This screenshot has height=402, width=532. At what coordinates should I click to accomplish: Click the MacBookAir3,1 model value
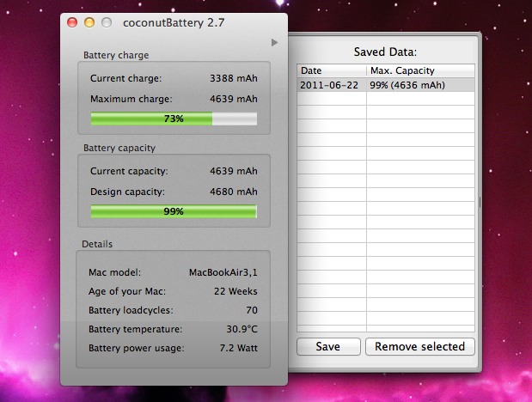pyautogui.click(x=223, y=272)
